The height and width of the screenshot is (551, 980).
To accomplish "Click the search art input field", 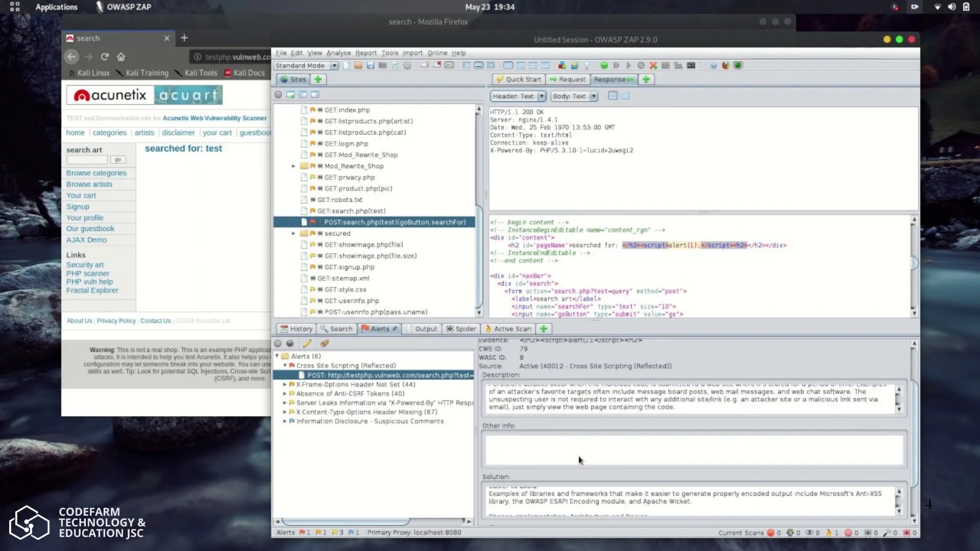I will click(x=87, y=160).
